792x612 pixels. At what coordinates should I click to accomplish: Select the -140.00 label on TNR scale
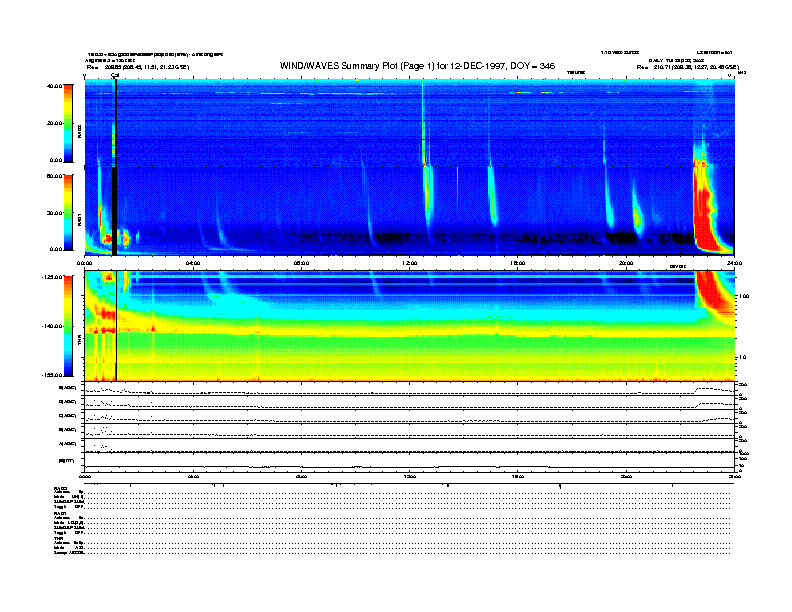click(53, 326)
